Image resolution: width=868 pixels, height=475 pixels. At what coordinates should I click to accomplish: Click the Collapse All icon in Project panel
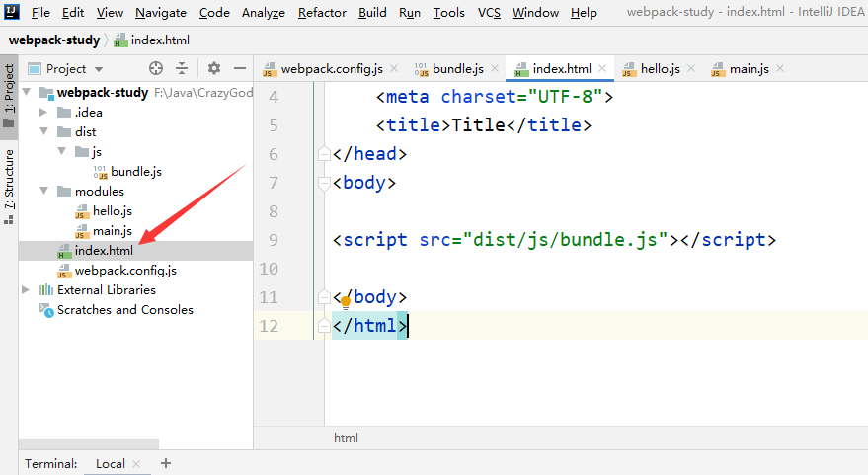182,68
